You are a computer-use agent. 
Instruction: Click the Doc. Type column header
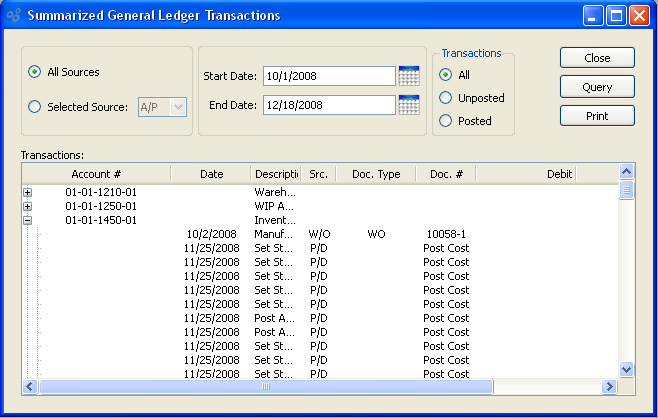(376, 174)
